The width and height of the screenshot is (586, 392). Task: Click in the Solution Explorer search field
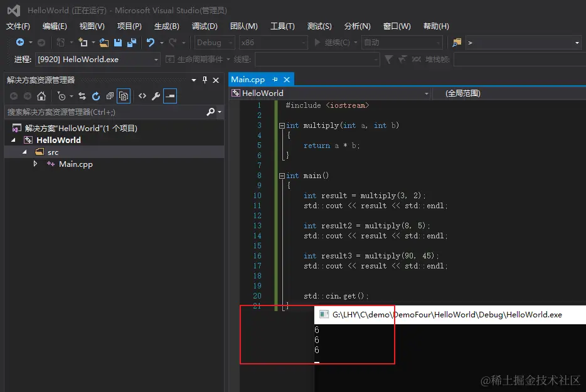tap(105, 112)
